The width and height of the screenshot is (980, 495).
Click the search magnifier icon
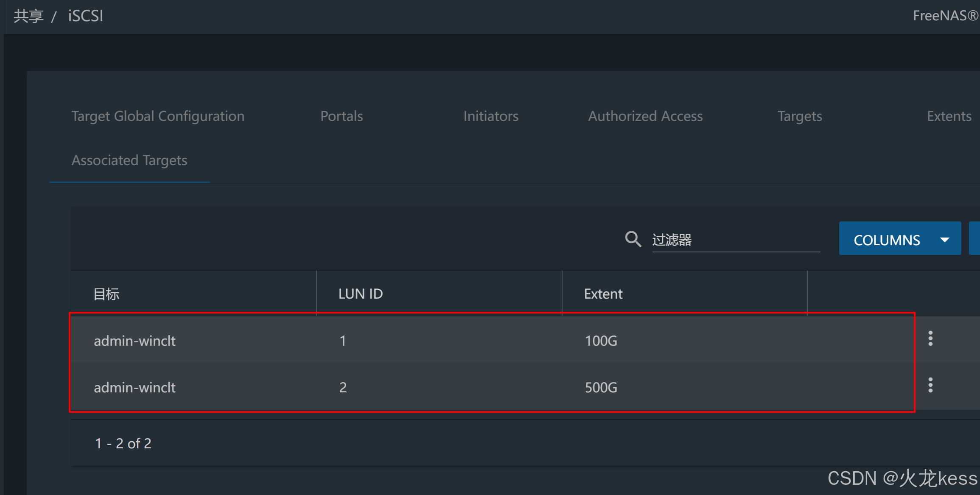click(x=633, y=239)
